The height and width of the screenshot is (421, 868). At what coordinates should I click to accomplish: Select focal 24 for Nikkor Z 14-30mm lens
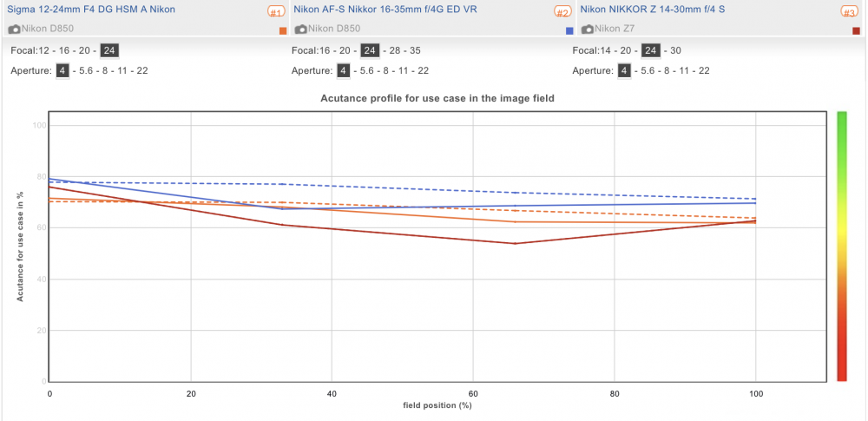coord(651,51)
